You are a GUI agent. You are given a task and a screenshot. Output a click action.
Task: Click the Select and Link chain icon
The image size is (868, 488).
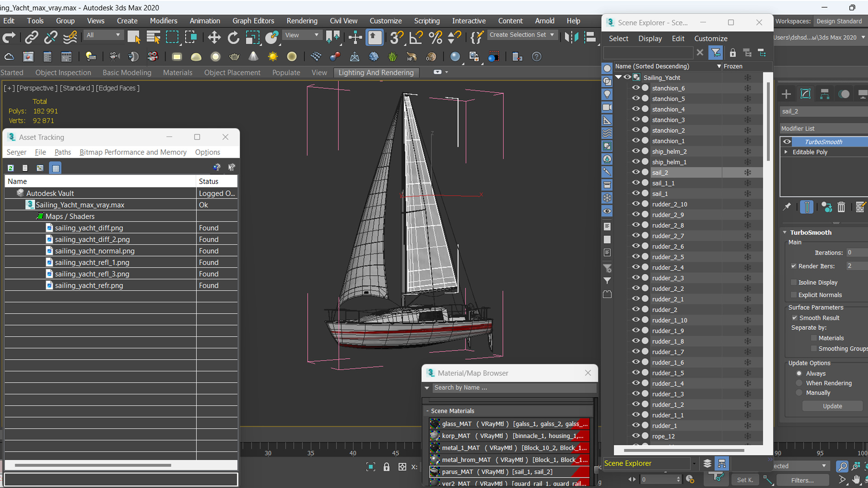point(31,38)
